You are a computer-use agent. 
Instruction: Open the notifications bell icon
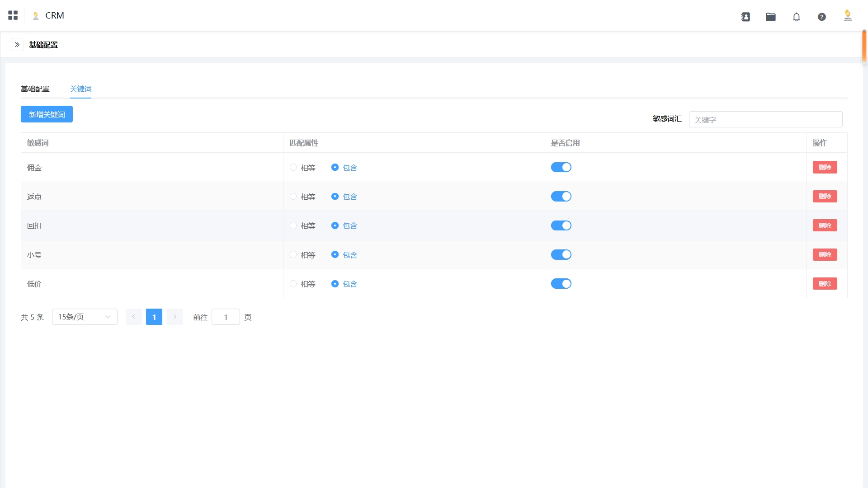point(797,17)
